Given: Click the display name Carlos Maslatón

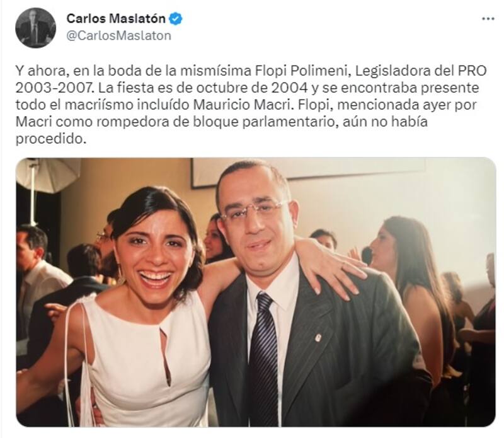Looking at the screenshot, I should point(116,19).
